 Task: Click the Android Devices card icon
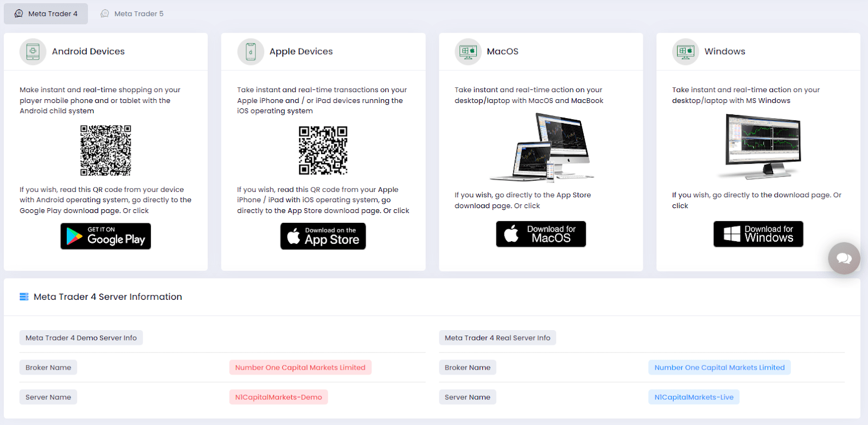33,51
